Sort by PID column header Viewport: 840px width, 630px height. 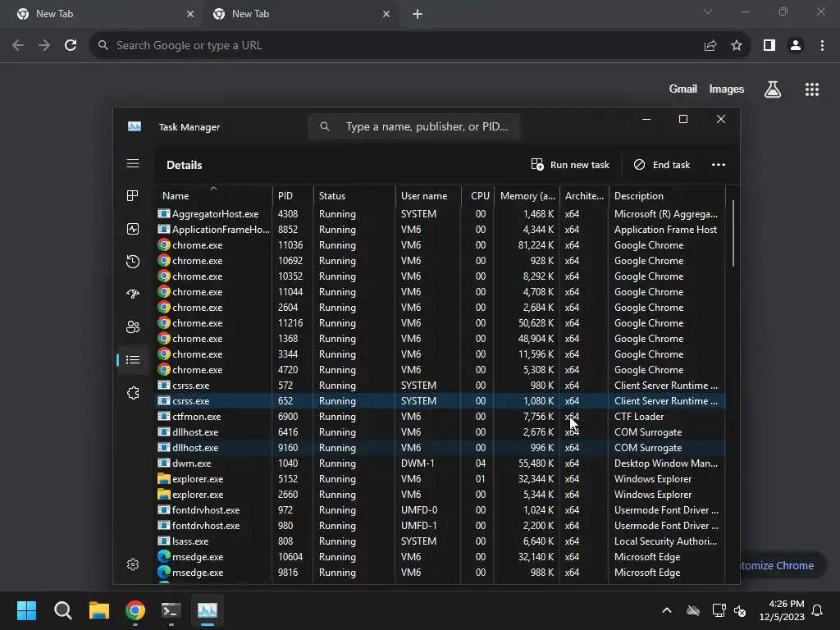(293, 195)
